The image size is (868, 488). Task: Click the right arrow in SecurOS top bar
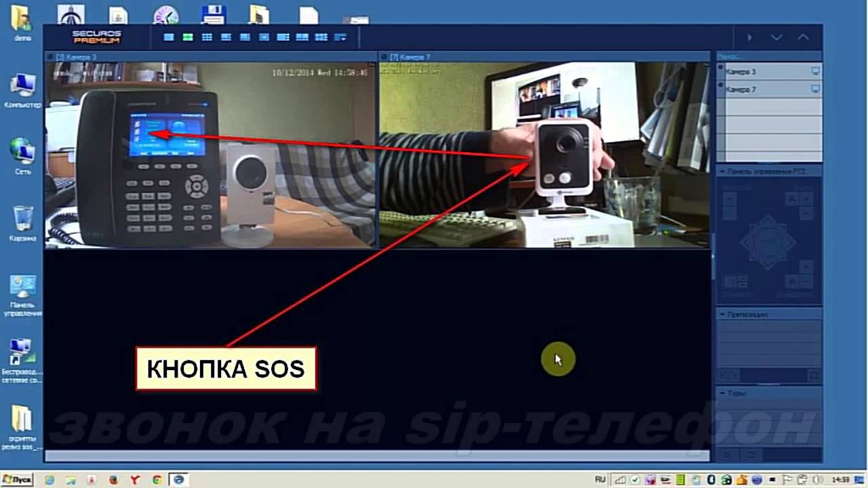tap(749, 37)
